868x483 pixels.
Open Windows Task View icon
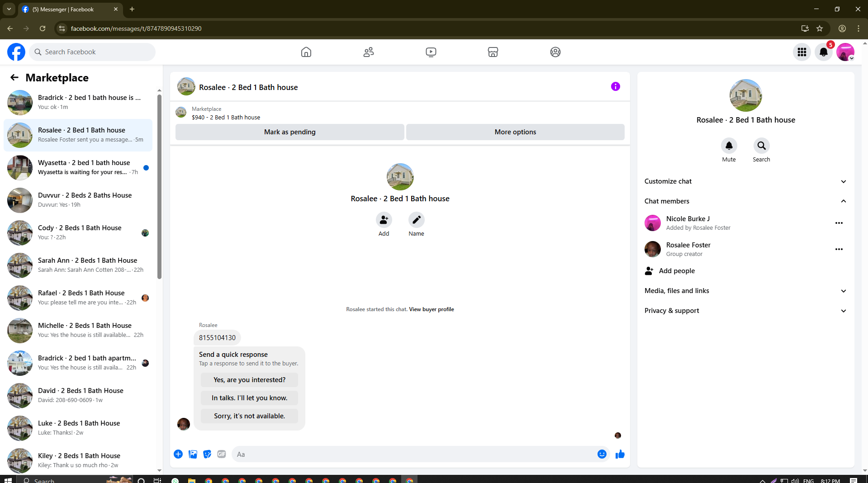pos(157,480)
